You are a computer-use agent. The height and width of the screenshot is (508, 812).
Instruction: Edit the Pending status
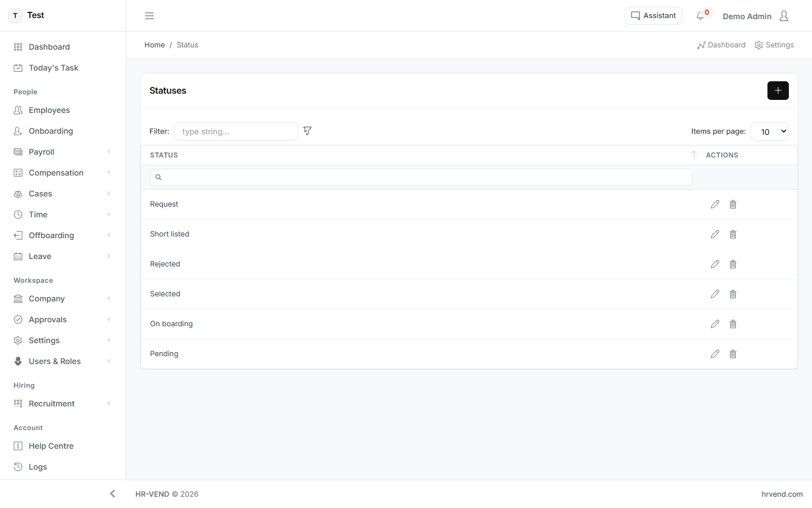pyautogui.click(x=715, y=354)
